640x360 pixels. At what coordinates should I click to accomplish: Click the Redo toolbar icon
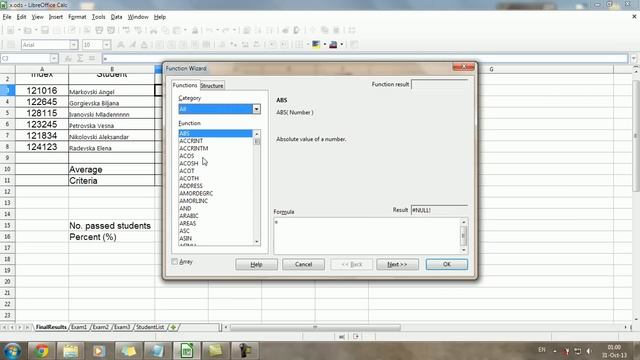(226, 30)
